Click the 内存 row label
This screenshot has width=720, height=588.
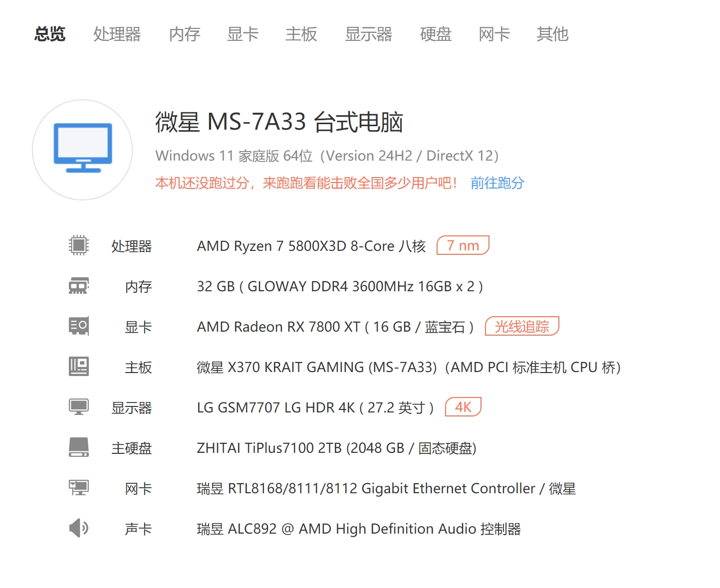tap(138, 286)
